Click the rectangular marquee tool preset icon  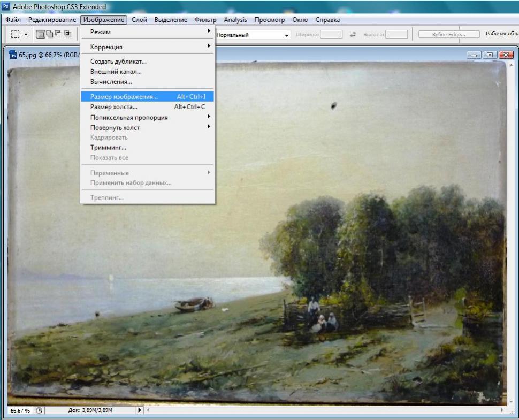[x=15, y=34]
